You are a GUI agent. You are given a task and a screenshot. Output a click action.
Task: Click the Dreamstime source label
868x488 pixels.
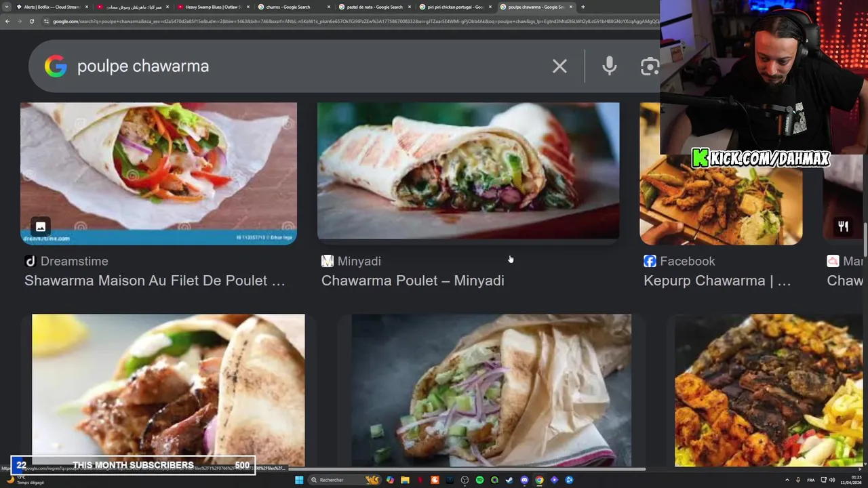74,261
